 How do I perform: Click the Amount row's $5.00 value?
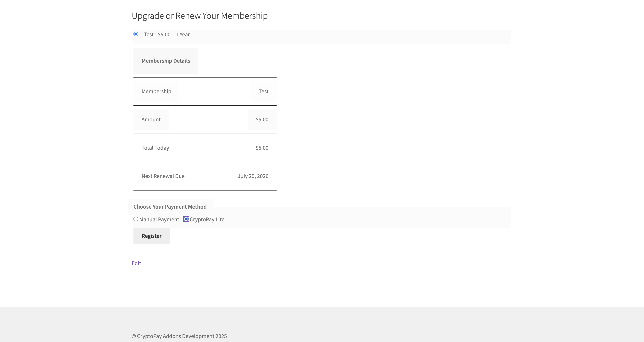pyautogui.click(x=262, y=120)
